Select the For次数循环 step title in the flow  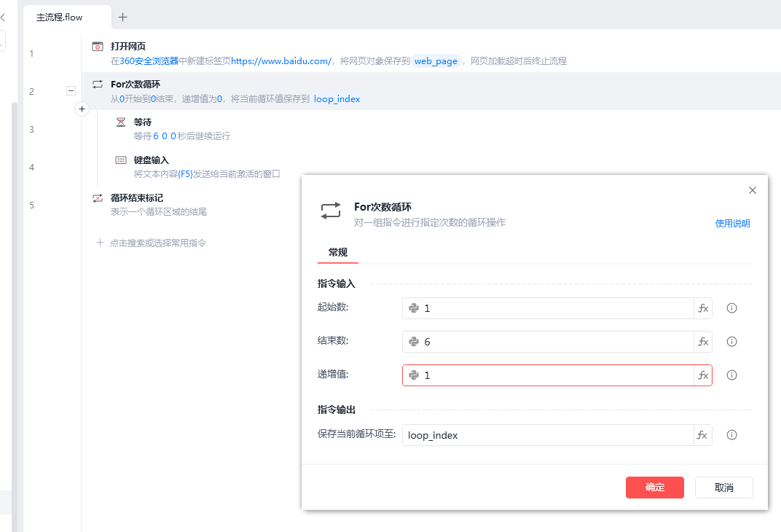(x=136, y=85)
